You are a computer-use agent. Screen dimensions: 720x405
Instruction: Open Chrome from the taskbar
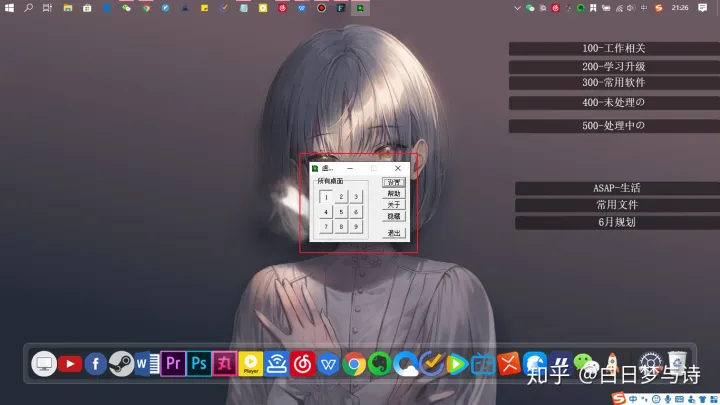click(146, 8)
